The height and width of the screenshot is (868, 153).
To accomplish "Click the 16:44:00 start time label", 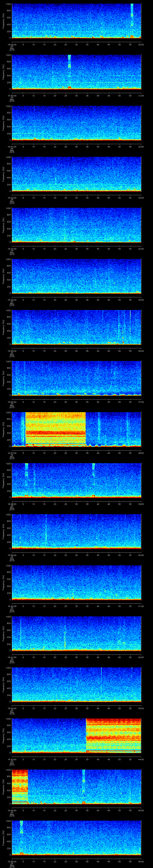I will (12, 810).
